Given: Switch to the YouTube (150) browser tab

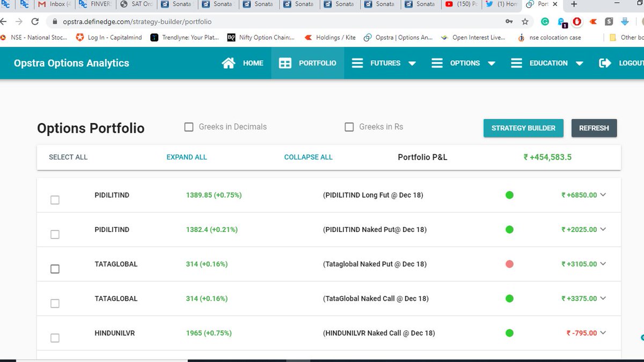Looking at the screenshot, I should (x=460, y=4).
